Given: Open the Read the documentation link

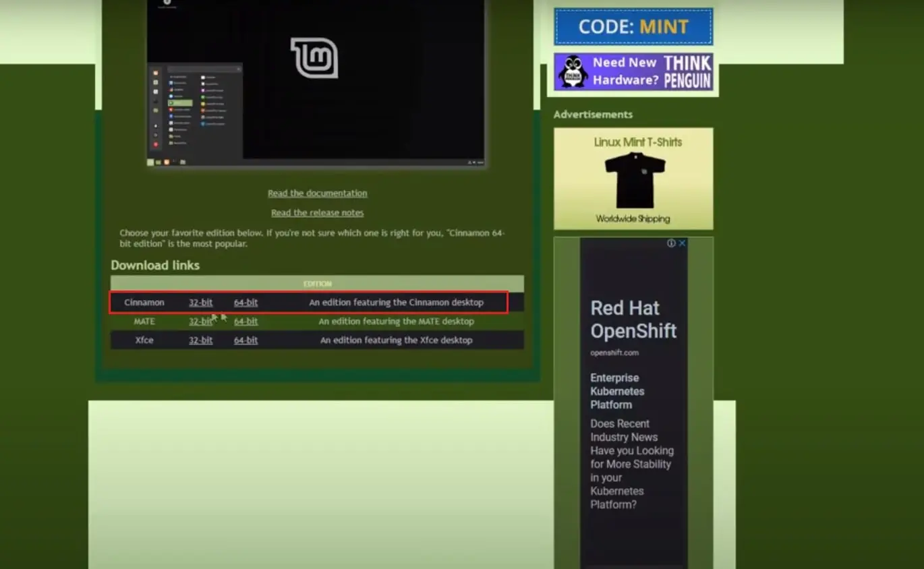Looking at the screenshot, I should point(317,193).
